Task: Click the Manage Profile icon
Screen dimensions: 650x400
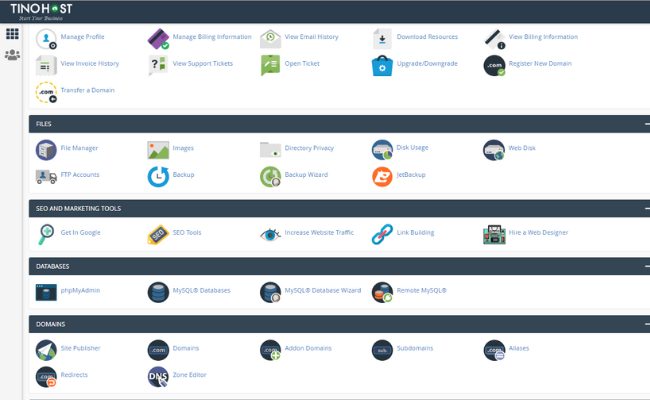Action: (46, 39)
